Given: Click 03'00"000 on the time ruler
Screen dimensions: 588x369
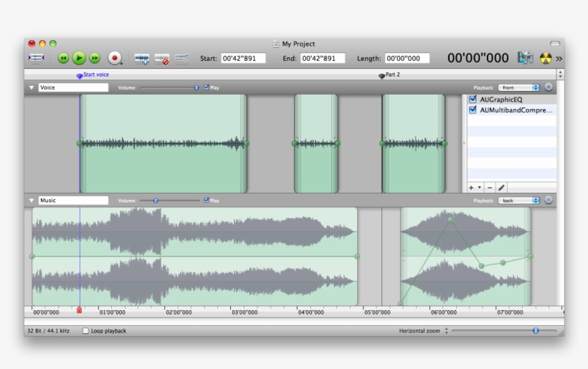Looking at the screenshot, I should coord(245,312).
